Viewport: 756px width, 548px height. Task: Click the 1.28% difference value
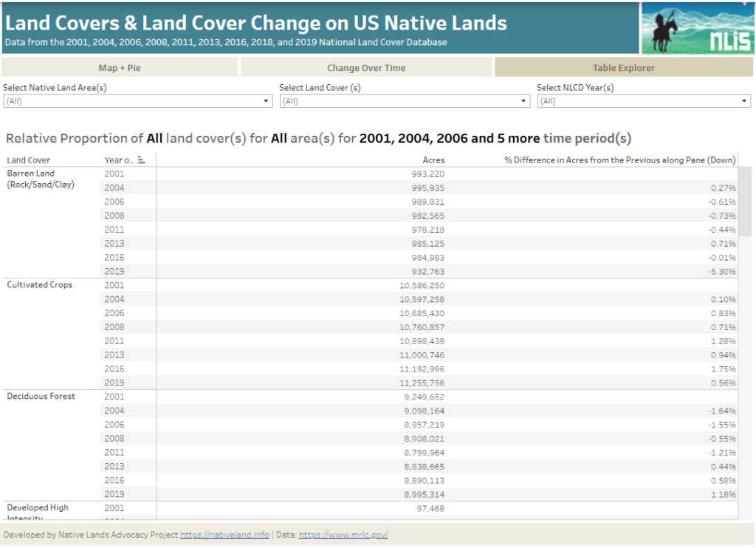pos(724,341)
